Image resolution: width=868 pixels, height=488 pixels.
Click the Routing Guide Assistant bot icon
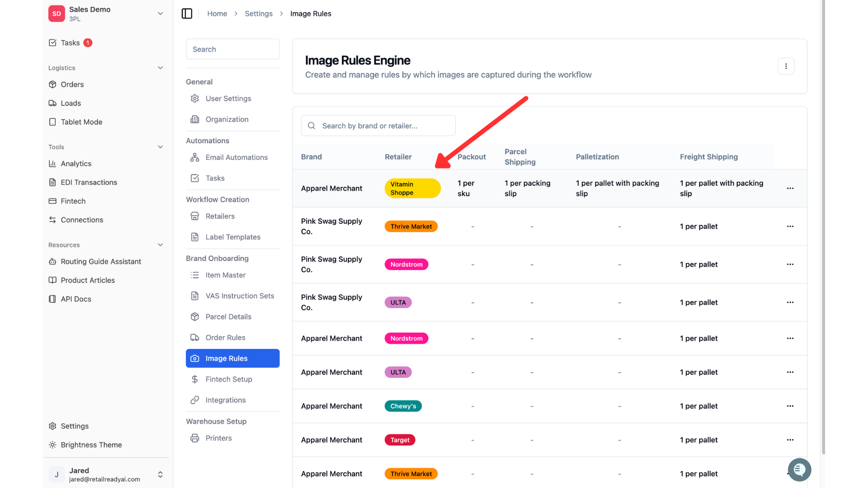(x=52, y=262)
